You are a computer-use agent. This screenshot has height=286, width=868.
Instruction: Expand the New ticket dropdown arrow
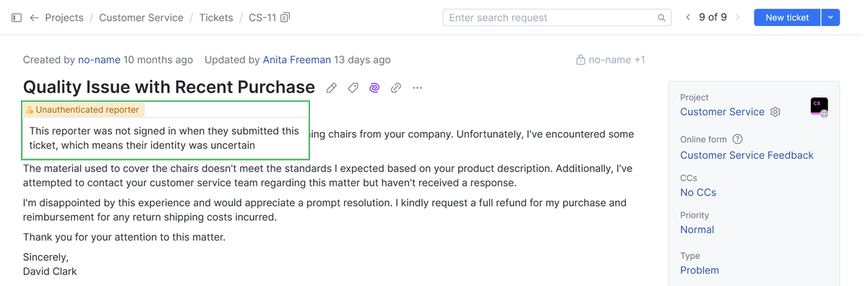(830, 17)
